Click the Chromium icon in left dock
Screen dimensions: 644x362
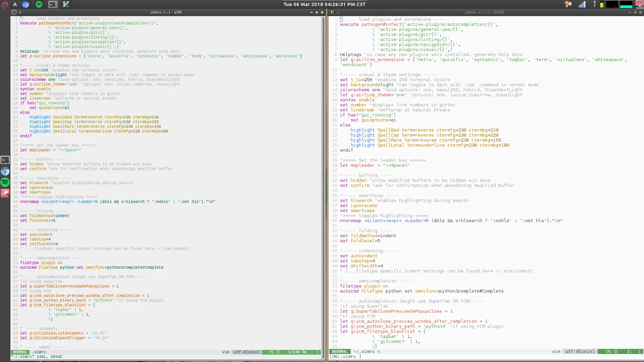click(x=5, y=171)
